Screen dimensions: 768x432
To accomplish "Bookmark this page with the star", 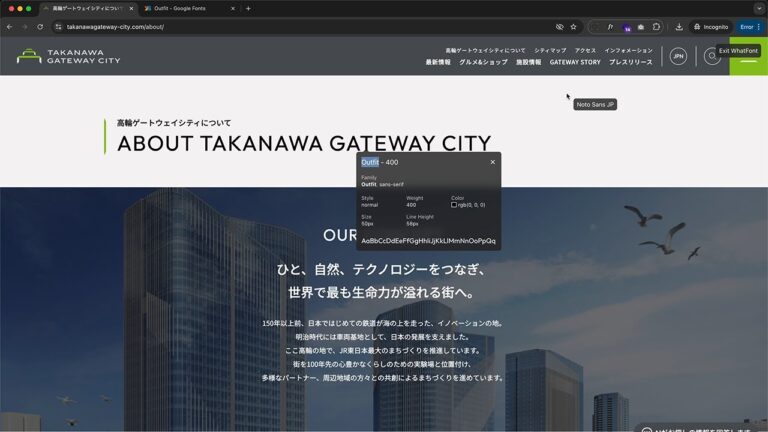I will point(574,27).
